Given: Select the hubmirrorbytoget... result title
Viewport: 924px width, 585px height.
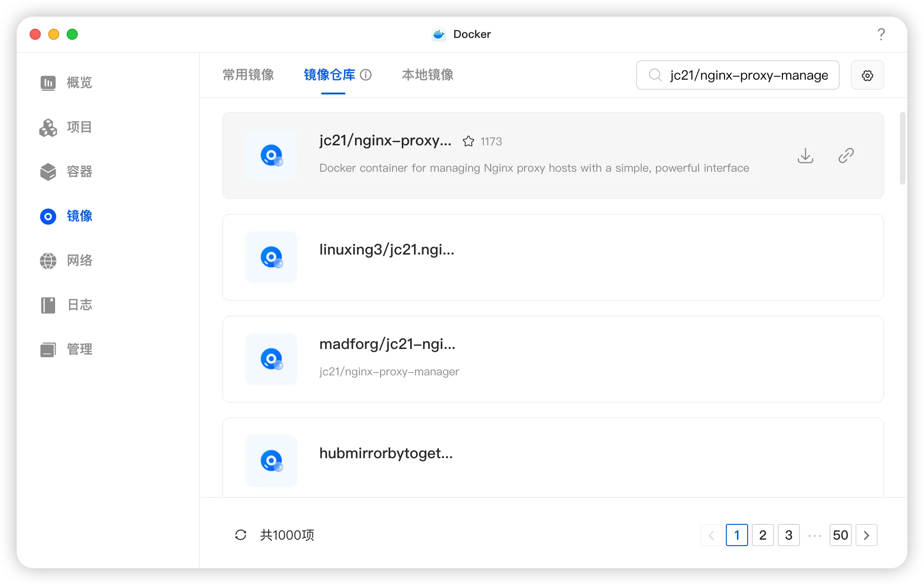Looking at the screenshot, I should pyautogui.click(x=386, y=453).
